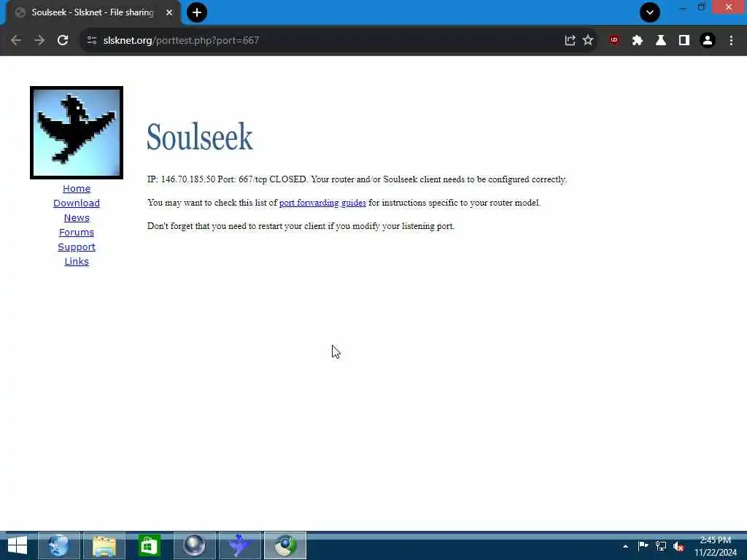Toggle the browser side panel

684,41
